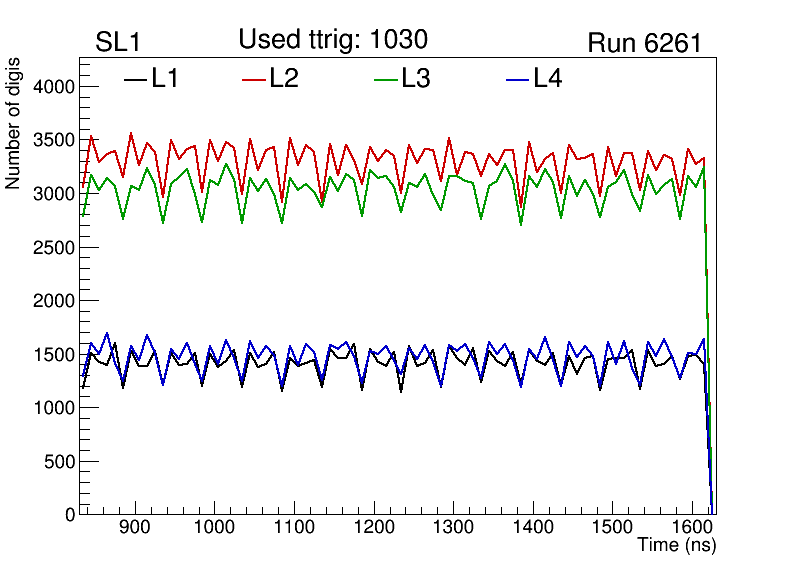Click the 4000 tick label on y-axis
796x572 pixels.
(x=55, y=87)
